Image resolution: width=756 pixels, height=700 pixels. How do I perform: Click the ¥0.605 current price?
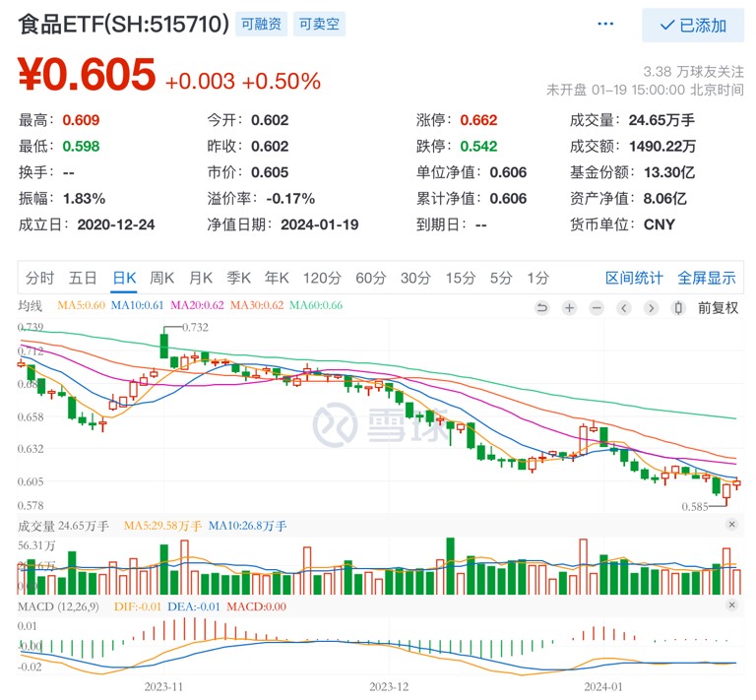(87, 75)
